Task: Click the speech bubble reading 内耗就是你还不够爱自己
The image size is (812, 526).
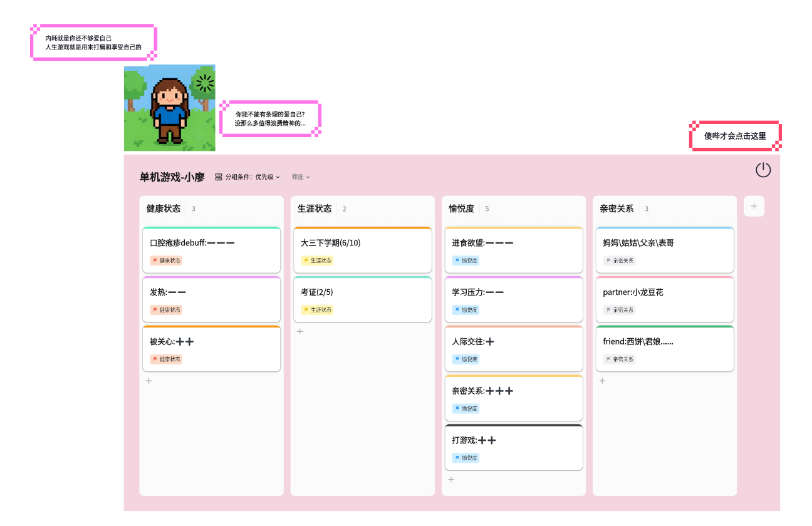Action: pyautogui.click(x=93, y=41)
